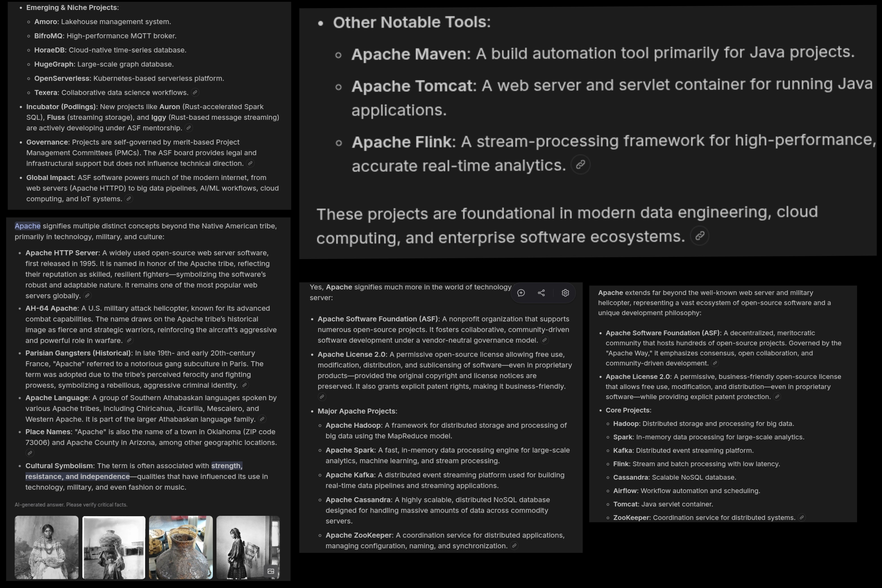The width and height of the screenshot is (882, 588).
Task: Click the new chat speech-bubble plus icon
Action: click(x=521, y=293)
